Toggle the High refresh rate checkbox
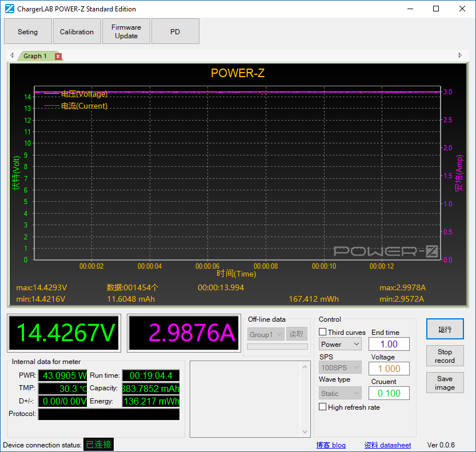 (323, 407)
